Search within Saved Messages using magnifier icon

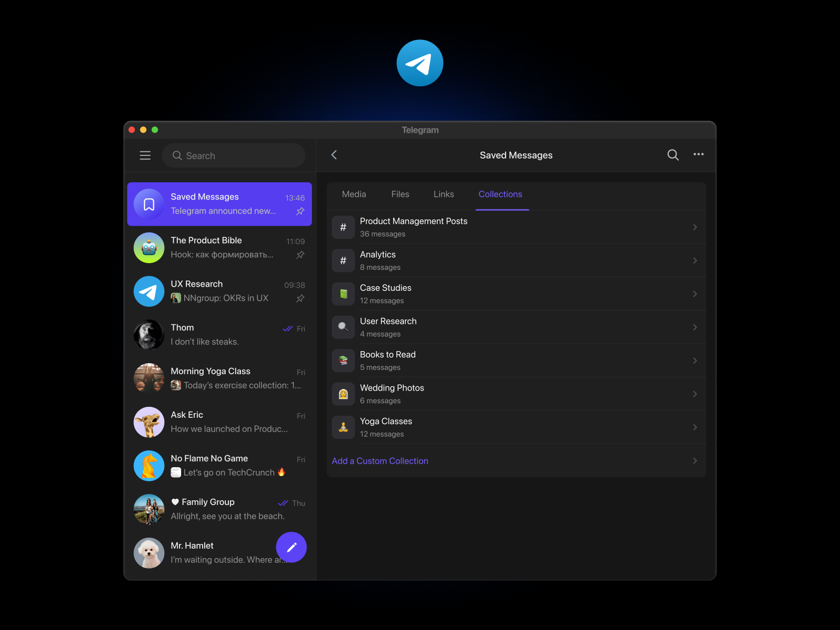(673, 155)
